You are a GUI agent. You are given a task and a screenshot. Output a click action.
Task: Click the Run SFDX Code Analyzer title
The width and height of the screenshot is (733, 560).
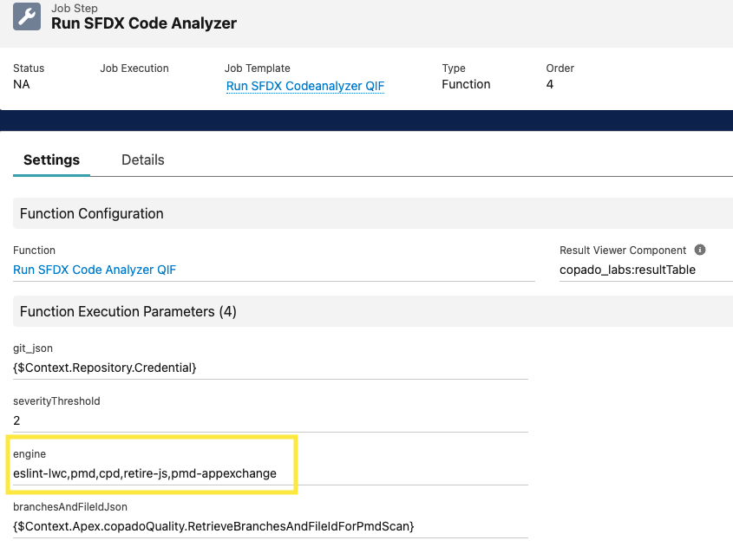pos(144,23)
